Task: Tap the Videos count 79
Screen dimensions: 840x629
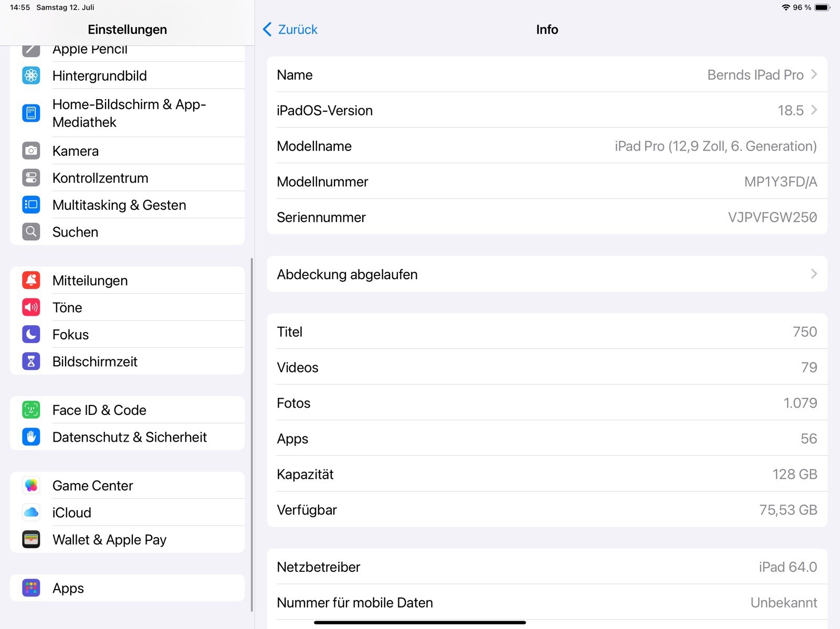Action: 809,368
